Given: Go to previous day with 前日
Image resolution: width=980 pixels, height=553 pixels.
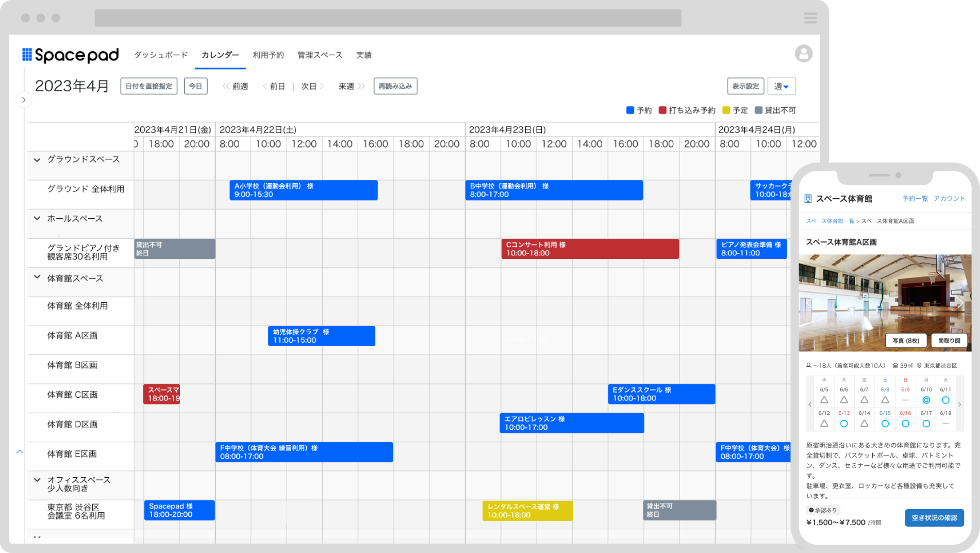Looking at the screenshot, I should (x=274, y=86).
